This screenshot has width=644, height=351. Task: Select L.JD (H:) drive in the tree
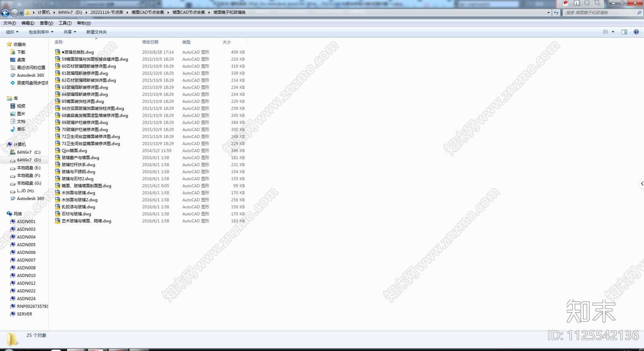(x=25, y=191)
